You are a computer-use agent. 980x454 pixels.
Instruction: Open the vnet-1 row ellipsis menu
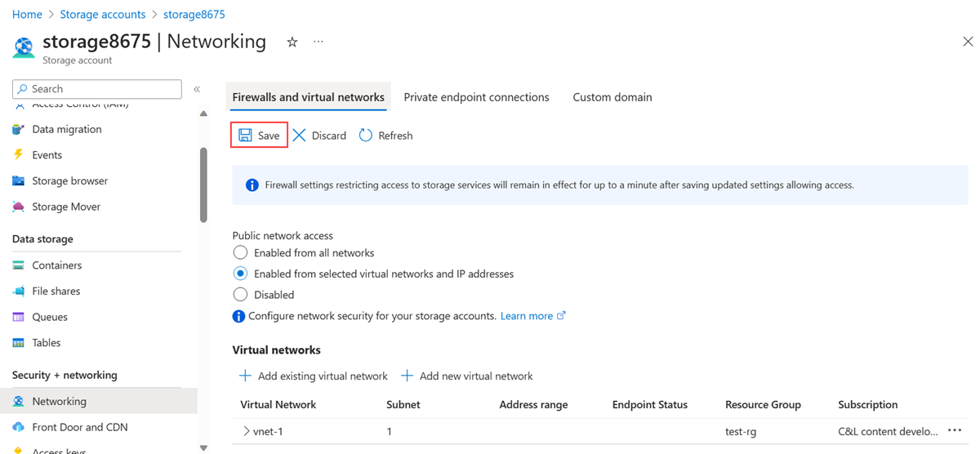pos(955,431)
